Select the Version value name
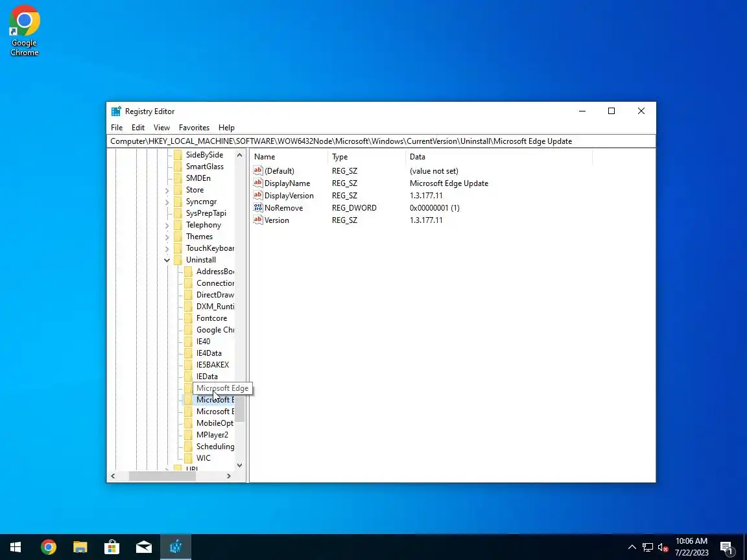The width and height of the screenshot is (747, 560). (277, 220)
